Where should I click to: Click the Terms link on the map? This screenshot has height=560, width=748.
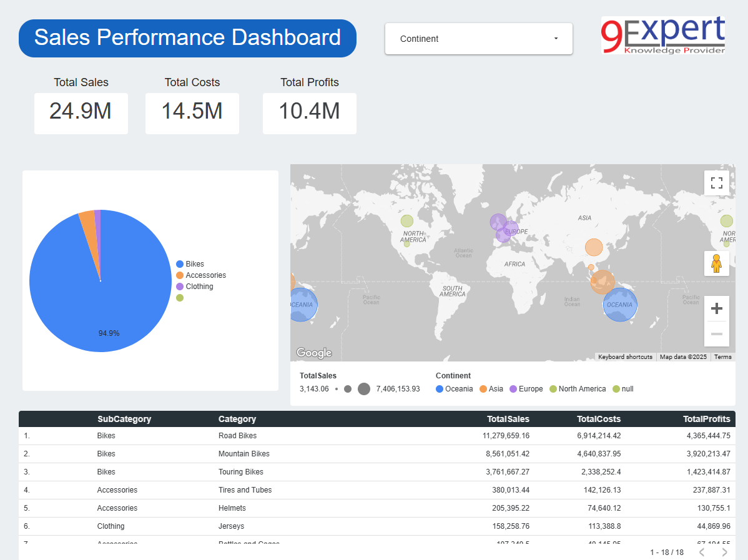click(722, 356)
